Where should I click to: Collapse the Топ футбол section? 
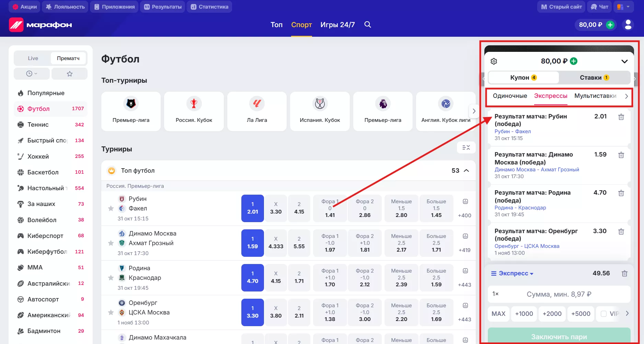click(x=467, y=171)
